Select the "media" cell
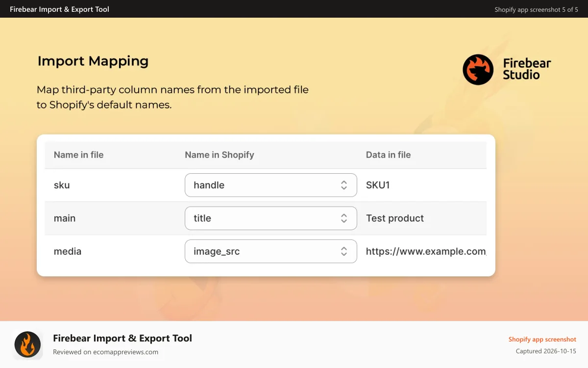588x368 pixels. (x=68, y=251)
